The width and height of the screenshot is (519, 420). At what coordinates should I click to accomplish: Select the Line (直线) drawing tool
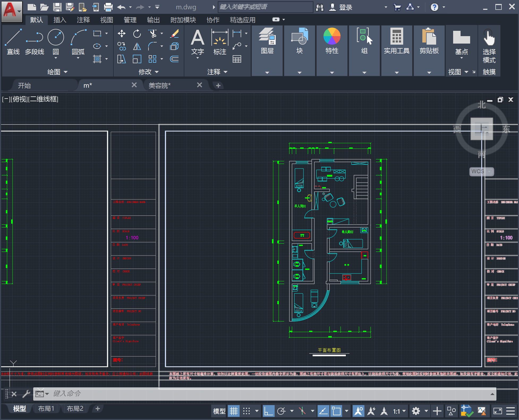(13, 37)
